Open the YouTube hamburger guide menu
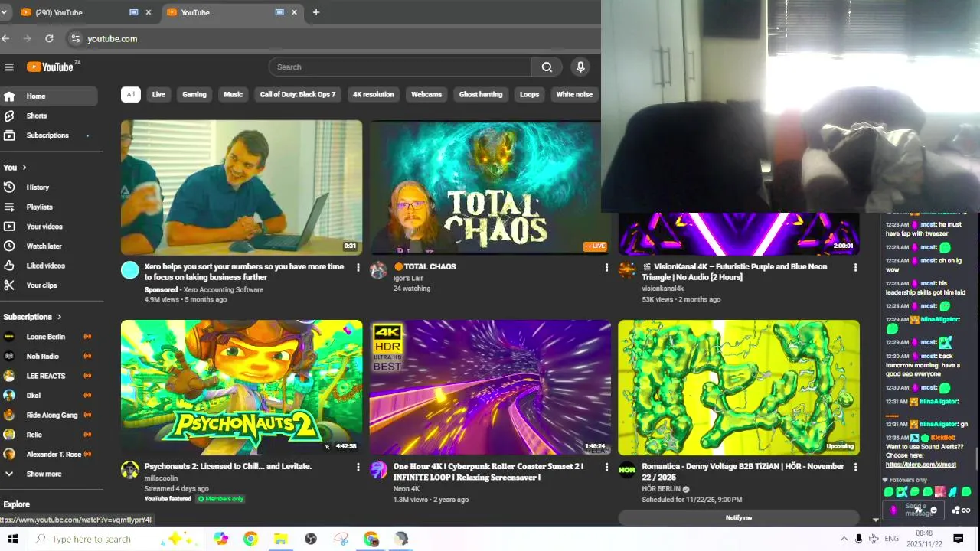 (9, 67)
